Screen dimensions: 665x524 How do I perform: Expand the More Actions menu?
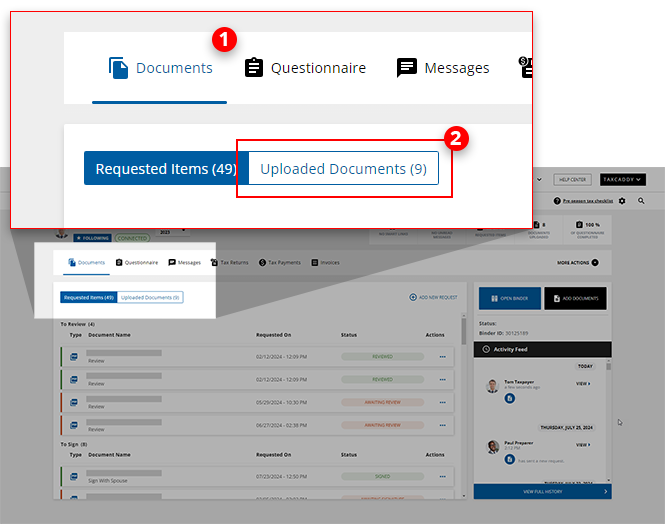pyautogui.click(x=578, y=262)
